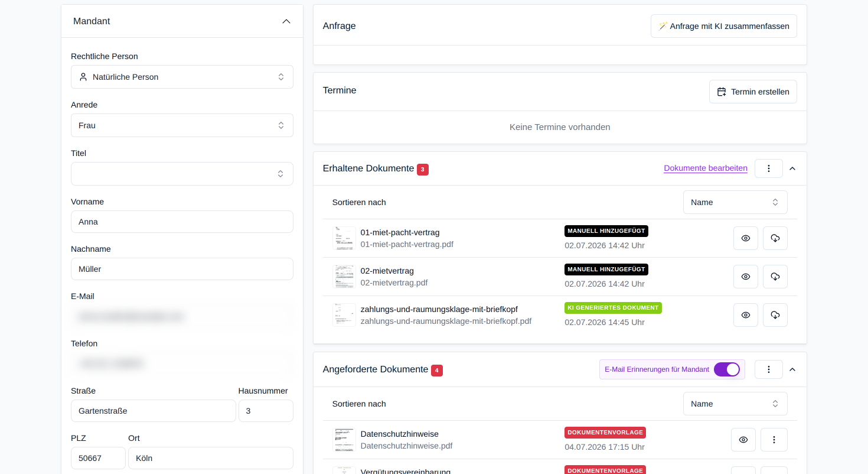The image size is (868, 474).
Task: Click MANUELL HINZUGEFÜGT badge for 02-mietvertrag
Action: 606,270
